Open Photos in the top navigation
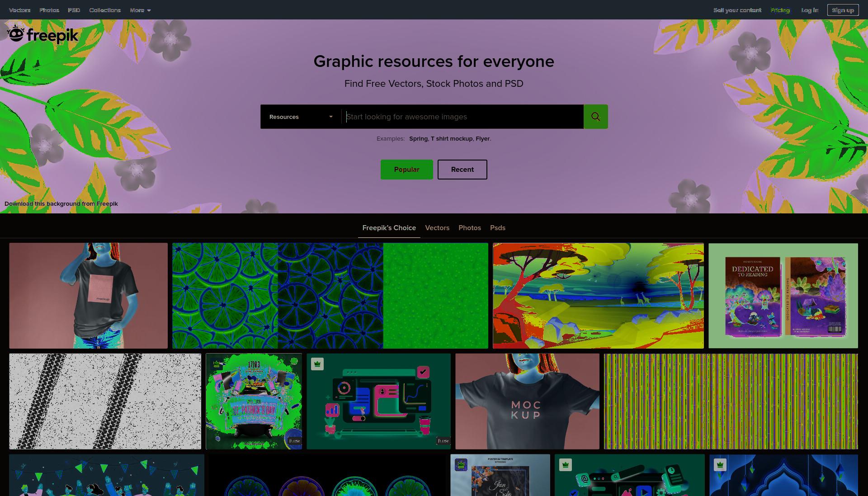 (x=49, y=10)
